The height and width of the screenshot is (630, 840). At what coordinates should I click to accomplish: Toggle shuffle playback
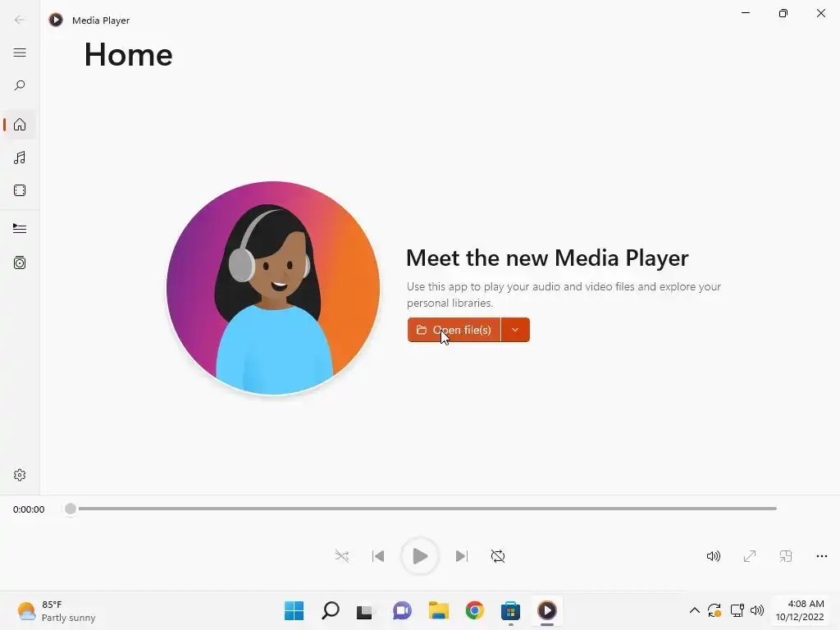coord(342,556)
